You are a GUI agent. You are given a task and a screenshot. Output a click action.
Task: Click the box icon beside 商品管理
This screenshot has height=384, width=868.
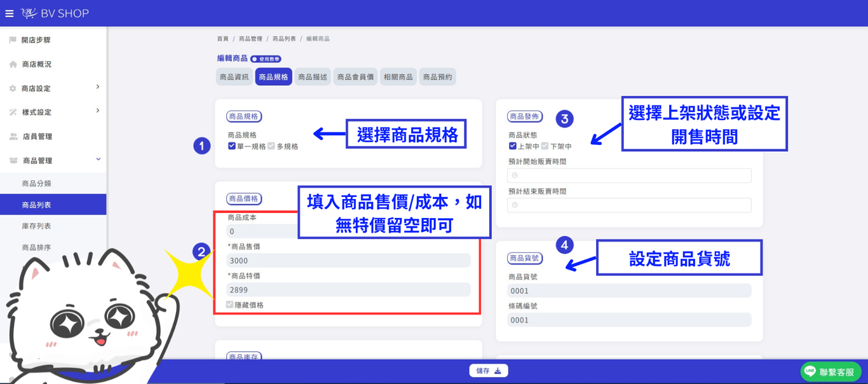point(13,161)
